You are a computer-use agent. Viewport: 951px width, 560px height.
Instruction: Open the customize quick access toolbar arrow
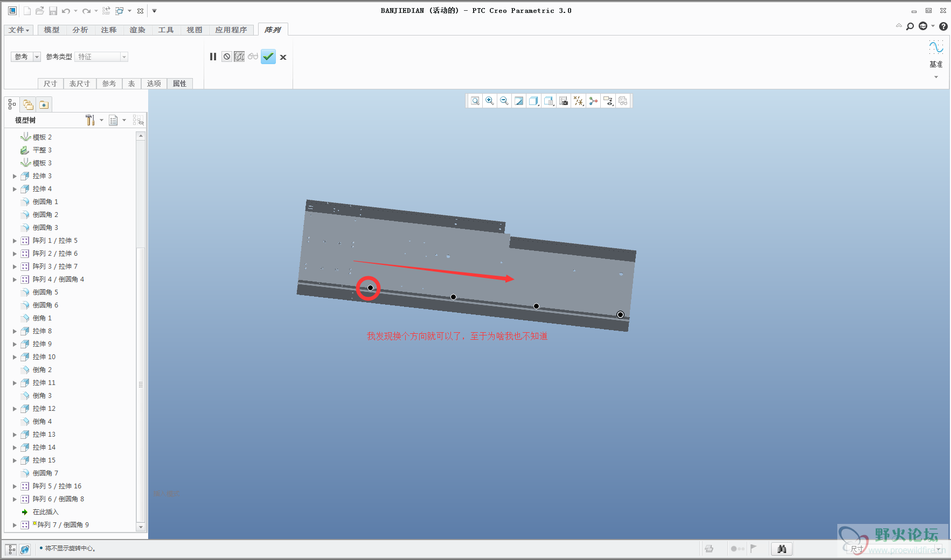coord(154,11)
